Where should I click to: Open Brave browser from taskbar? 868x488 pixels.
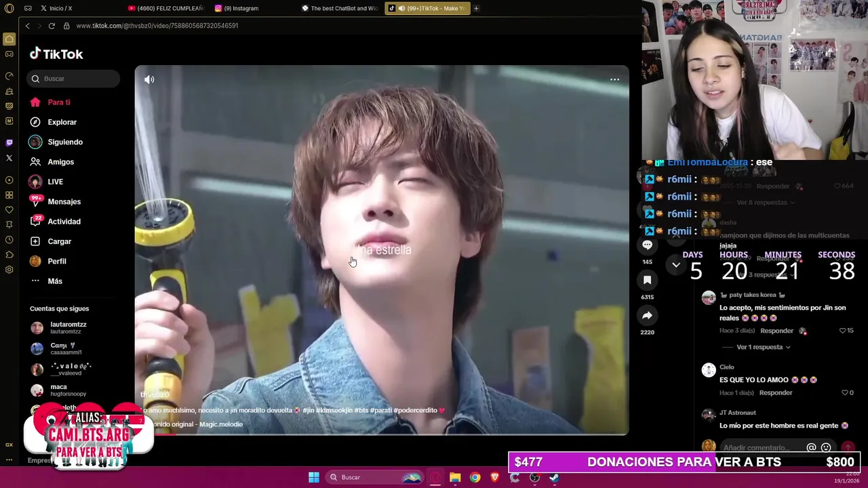pyautogui.click(x=494, y=477)
